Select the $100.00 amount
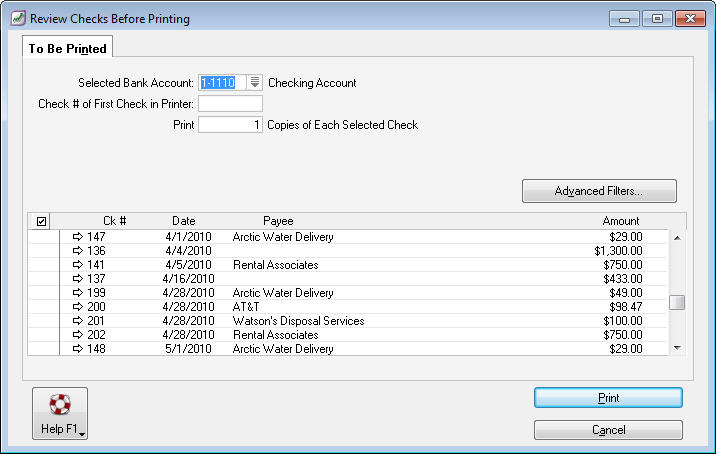This screenshot has height=454, width=716. pos(623,321)
